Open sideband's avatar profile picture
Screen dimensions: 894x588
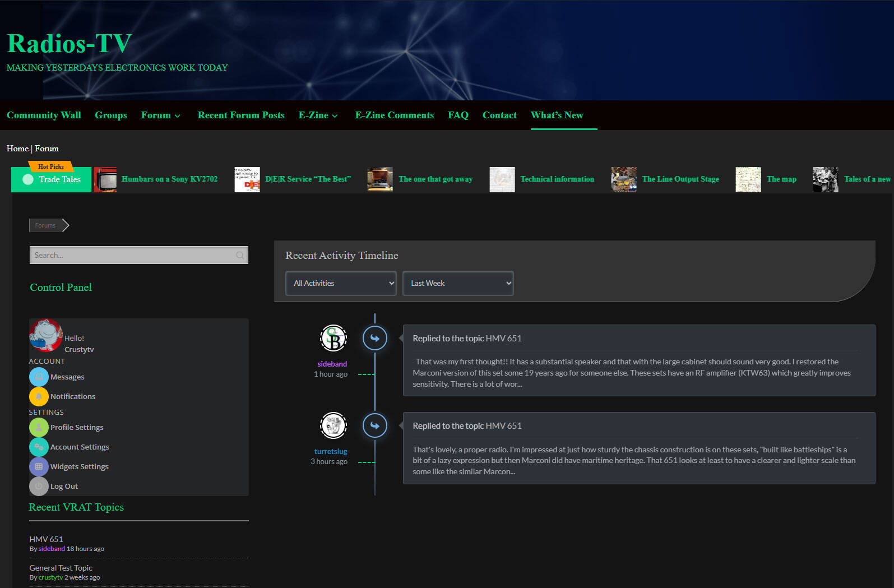tap(333, 339)
